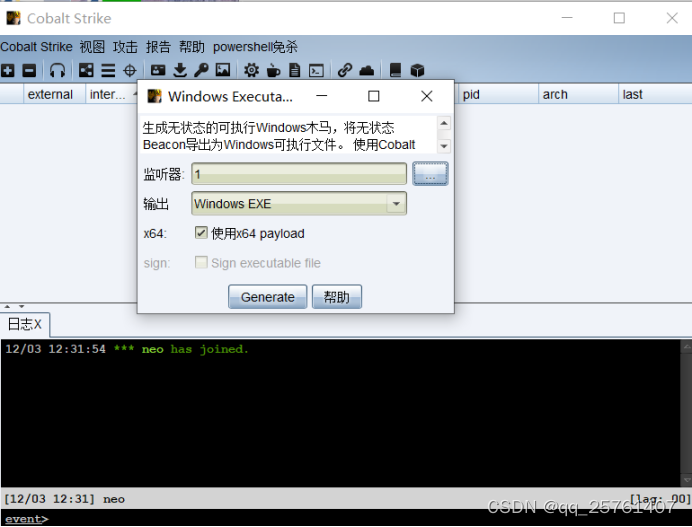Open keystrokes view via key icon
Image resolution: width=692 pixels, height=527 pixels.
pyautogui.click(x=201, y=70)
